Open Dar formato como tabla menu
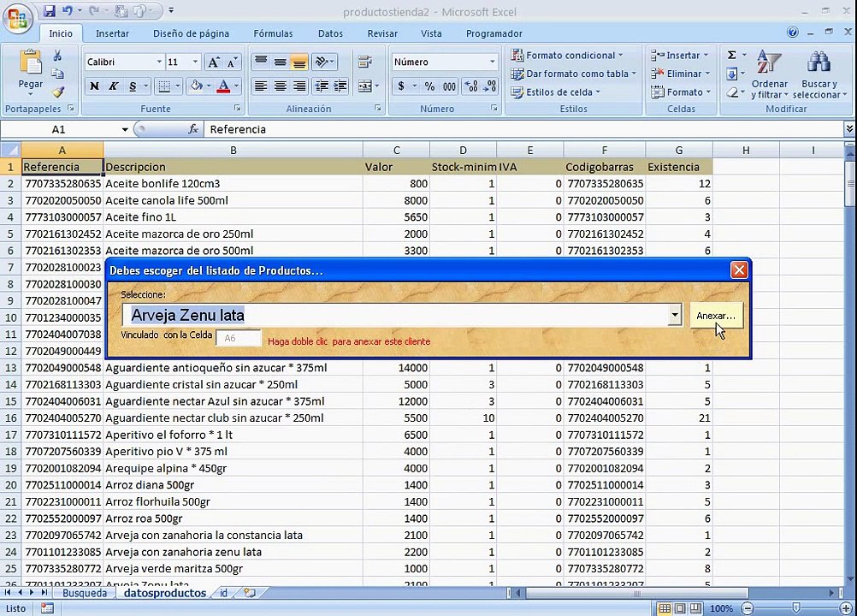Image resolution: width=857 pixels, height=616 pixels. [573, 74]
